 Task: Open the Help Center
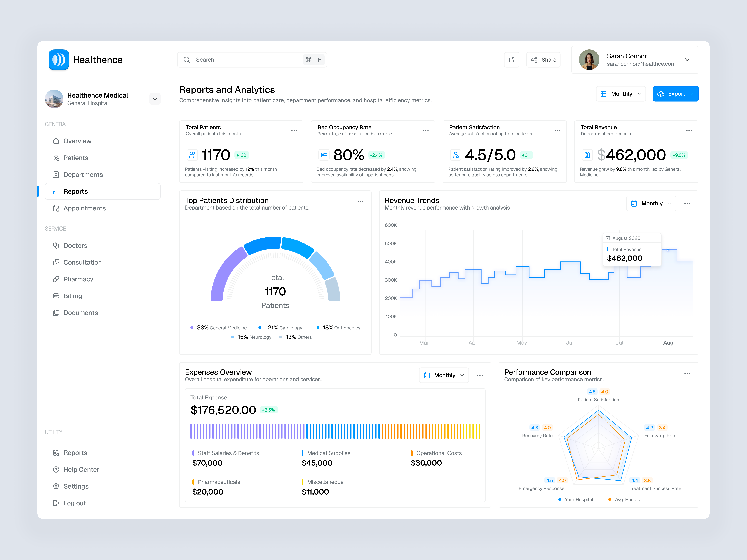coord(81,469)
